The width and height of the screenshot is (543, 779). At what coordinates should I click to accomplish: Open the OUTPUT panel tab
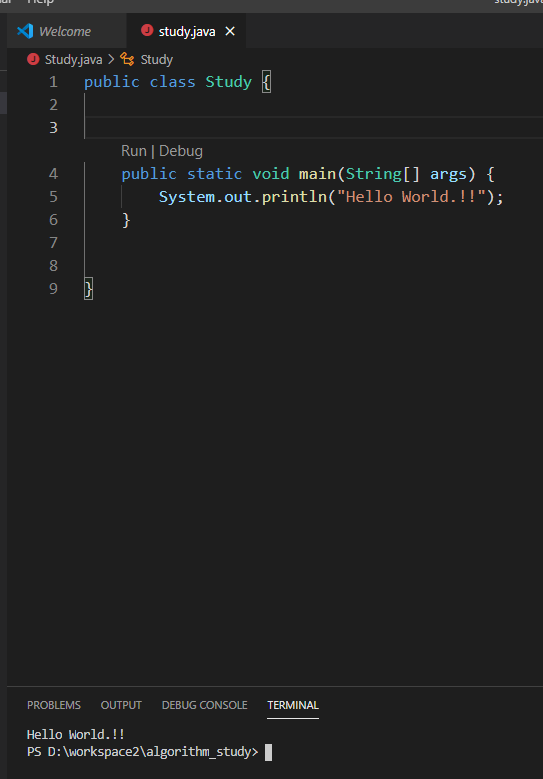tap(121, 705)
